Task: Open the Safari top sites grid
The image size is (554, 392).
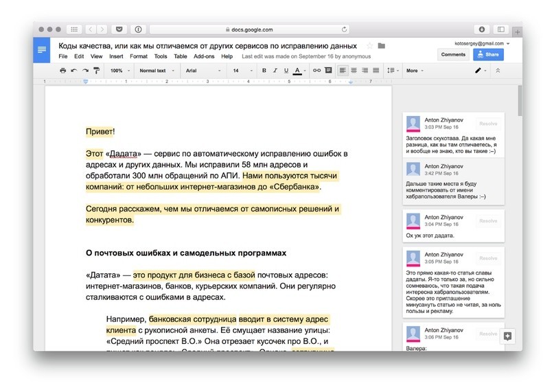Action: [74, 30]
